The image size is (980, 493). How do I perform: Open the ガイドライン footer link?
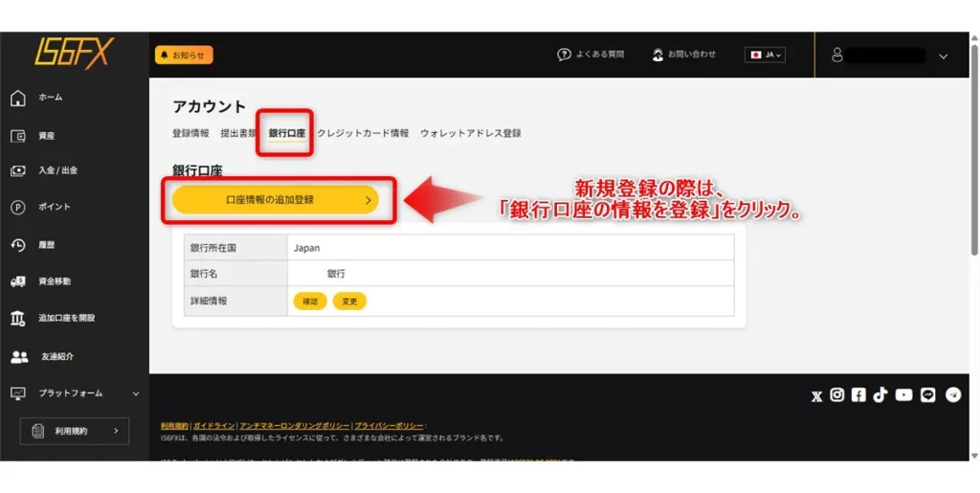pos(213,426)
